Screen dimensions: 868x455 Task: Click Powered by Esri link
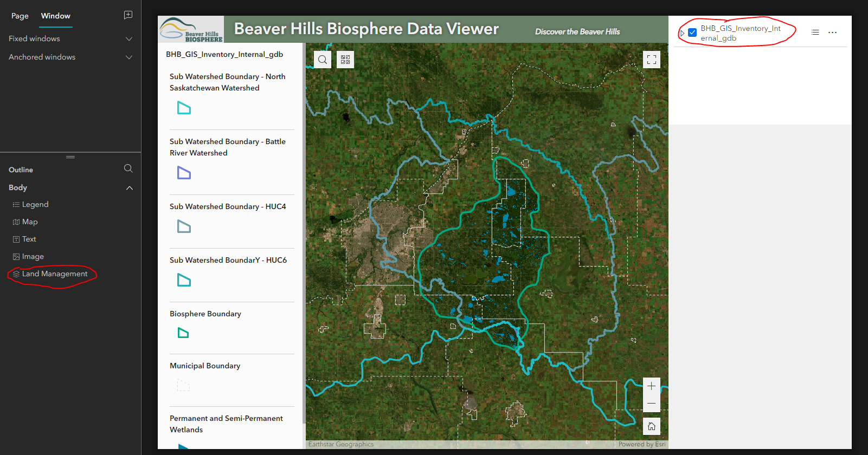642,444
